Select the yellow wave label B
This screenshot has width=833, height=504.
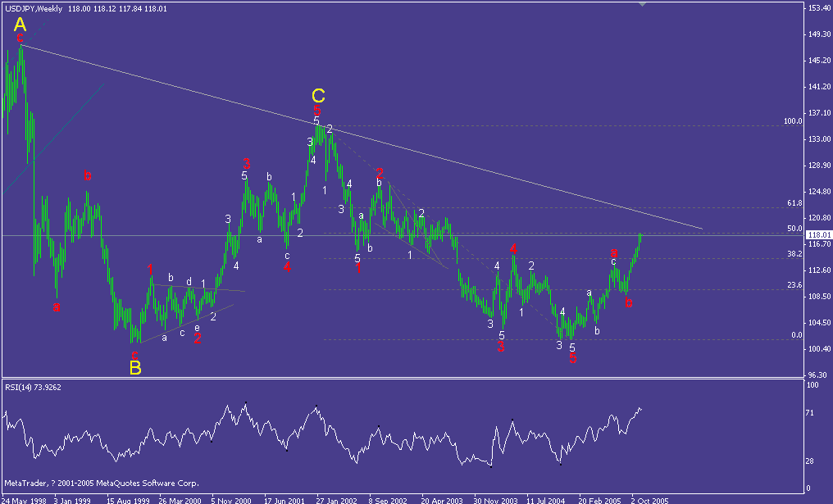tap(135, 367)
